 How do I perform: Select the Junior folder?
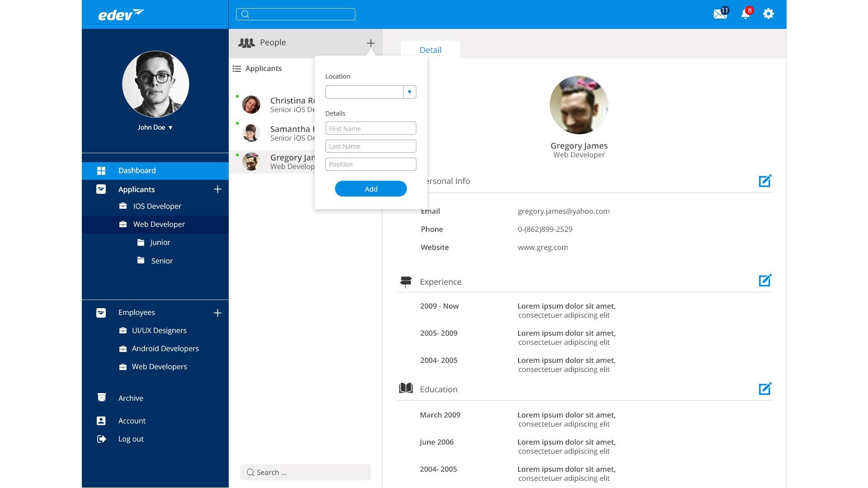(x=160, y=243)
